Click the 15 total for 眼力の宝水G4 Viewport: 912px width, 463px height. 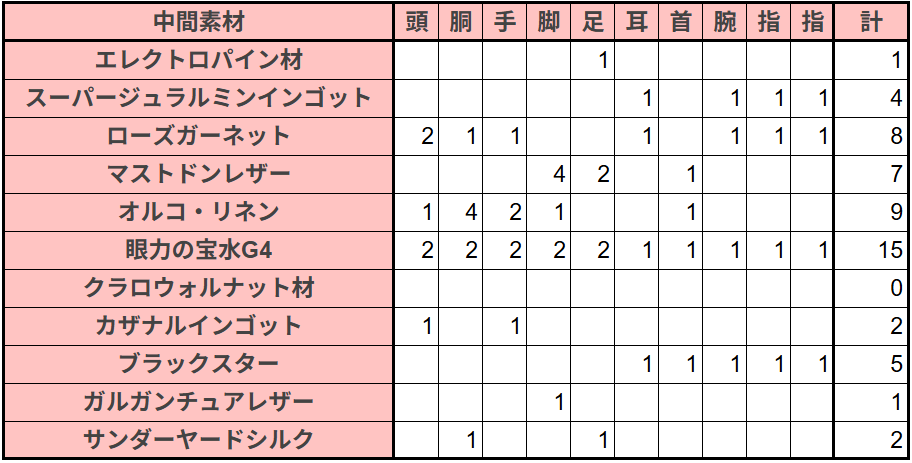point(871,251)
